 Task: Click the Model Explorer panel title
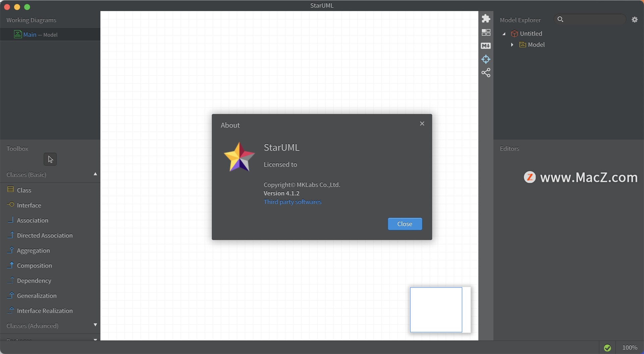520,20
